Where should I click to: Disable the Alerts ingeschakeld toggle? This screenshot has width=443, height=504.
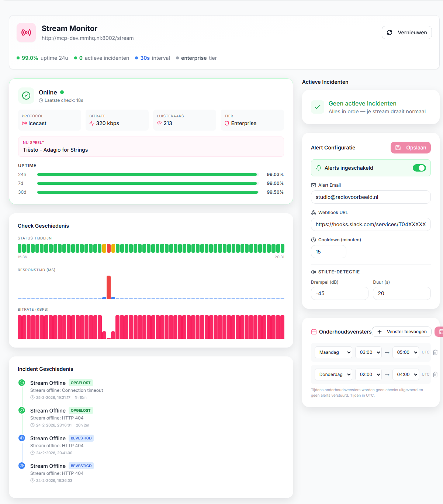(x=419, y=168)
